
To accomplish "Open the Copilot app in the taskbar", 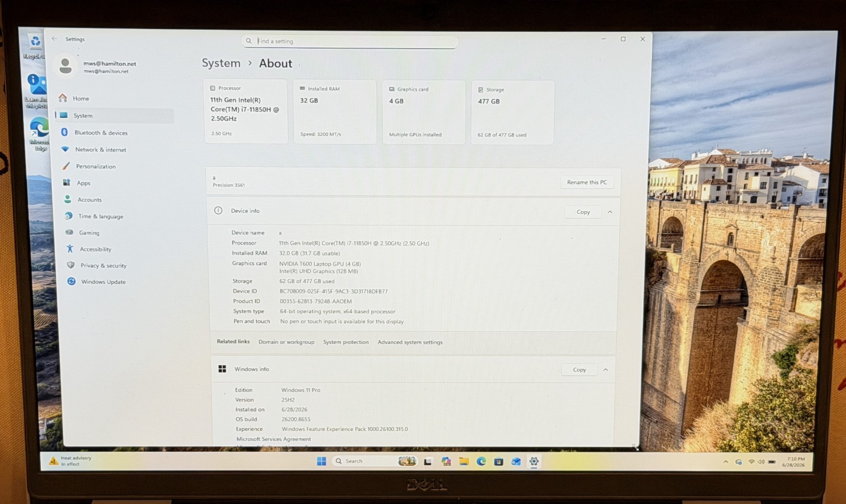I will (446, 462).
